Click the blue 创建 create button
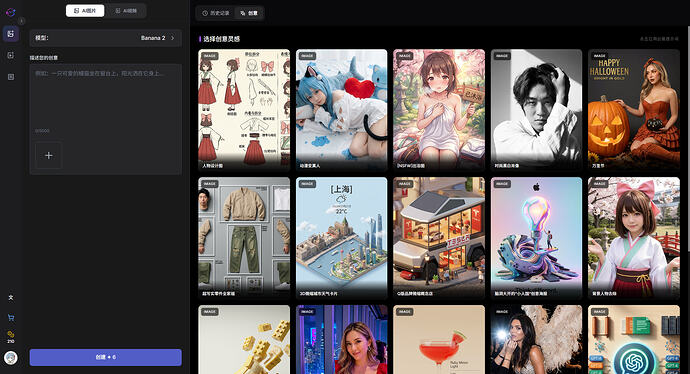The image size is (690, 374). click(105, 357)
